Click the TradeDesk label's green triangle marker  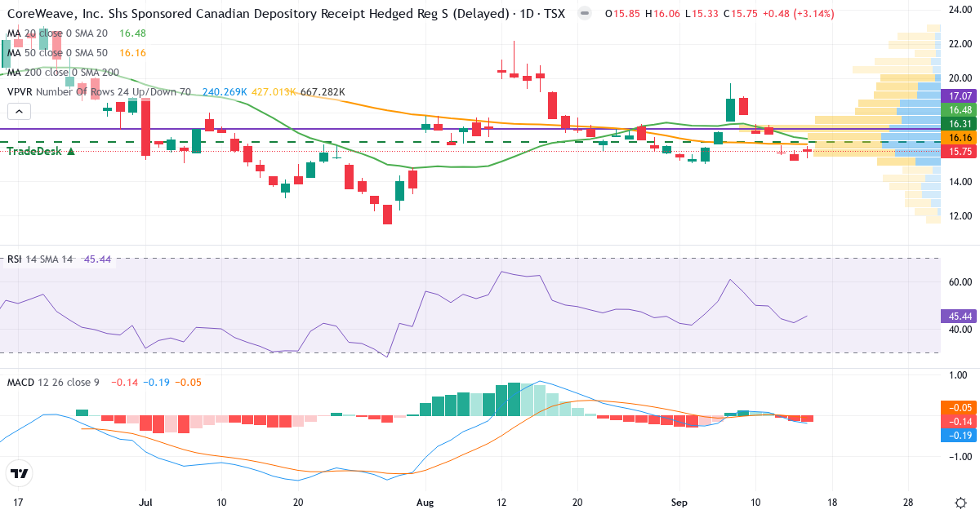pos(72,151)
